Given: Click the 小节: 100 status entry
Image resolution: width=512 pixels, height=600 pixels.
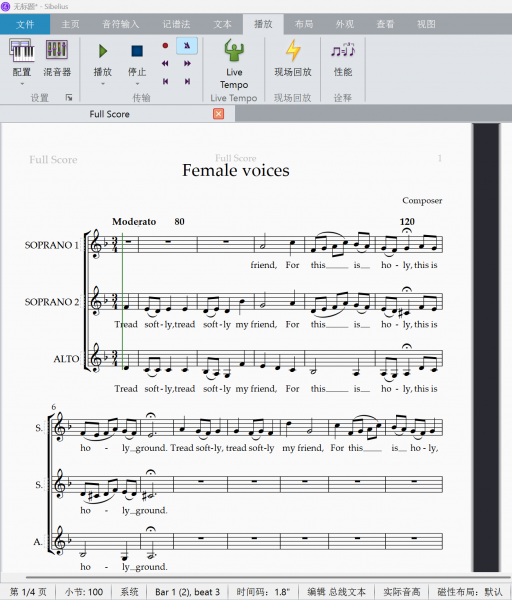Looking at the screenshot, I should tap(84, 592).
